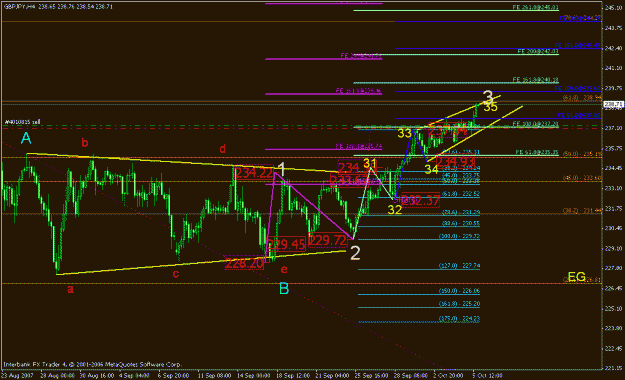625x380 pixels.
Task: Select the green FE 61.8@235.35 expansion label
Action: click(537, 152)
